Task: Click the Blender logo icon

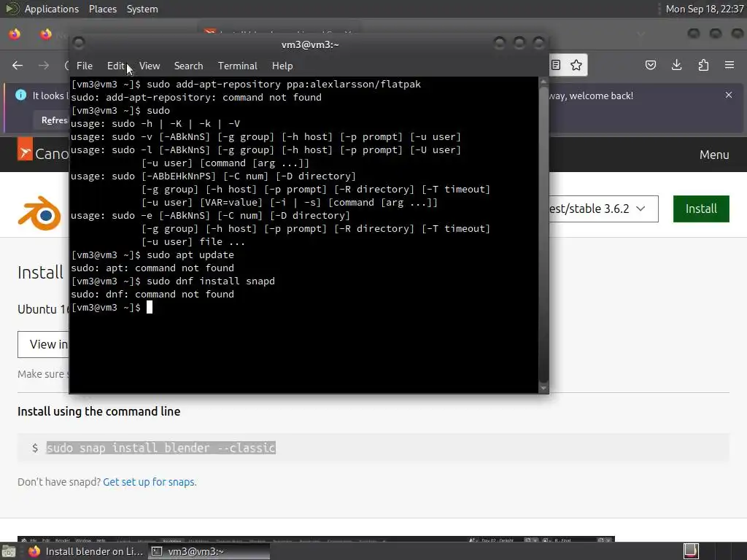Action: coord(40,213)
